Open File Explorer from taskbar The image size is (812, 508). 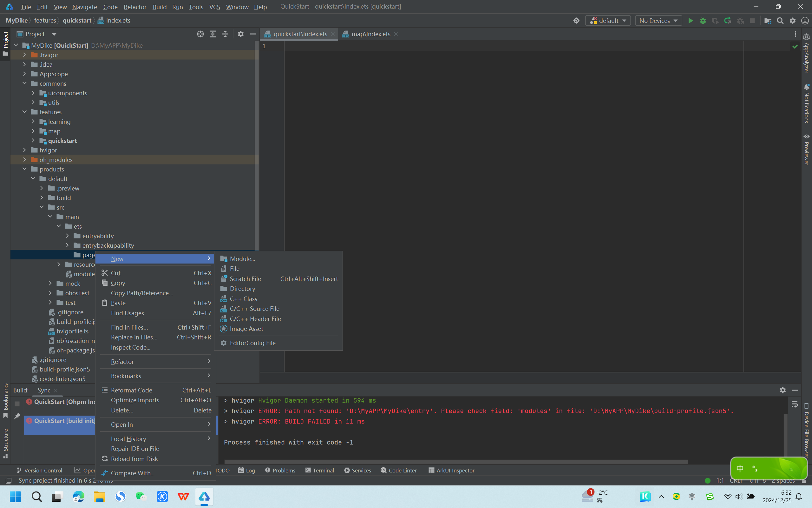click(99, 497)
